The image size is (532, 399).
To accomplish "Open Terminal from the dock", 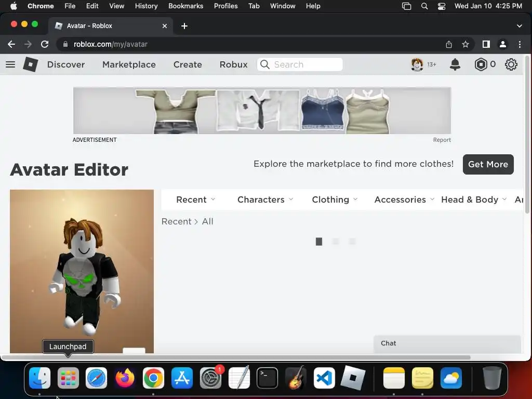I will click(268, 378).
